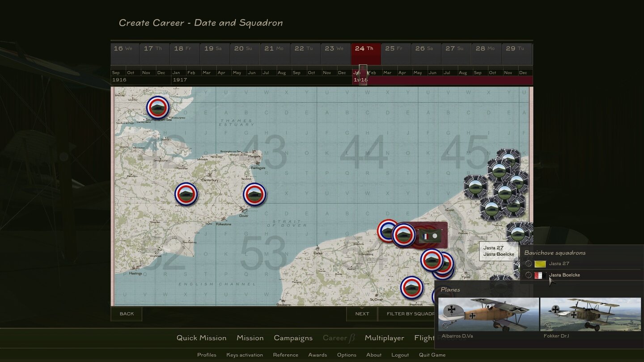
Task: Click the crosshair icon on the Albatros D.Va image
Action: coord(445,326)
